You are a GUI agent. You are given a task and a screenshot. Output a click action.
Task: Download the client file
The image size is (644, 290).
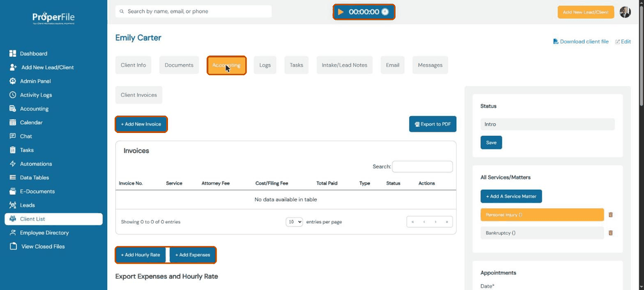click(581, 42)
